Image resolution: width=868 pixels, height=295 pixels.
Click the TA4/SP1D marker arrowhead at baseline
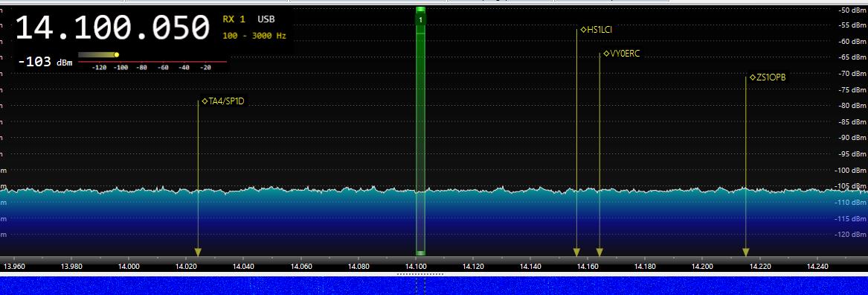[198, 252]
